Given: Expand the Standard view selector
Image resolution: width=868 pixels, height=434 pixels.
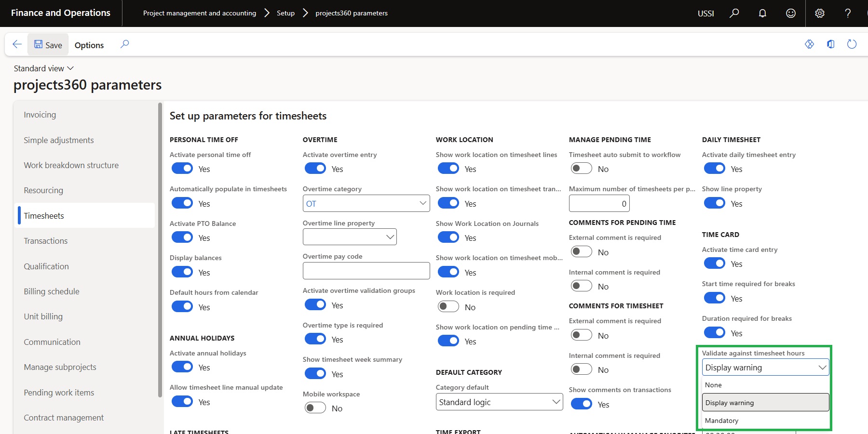Looking at the screenshot, I should [x=44, y=68].
